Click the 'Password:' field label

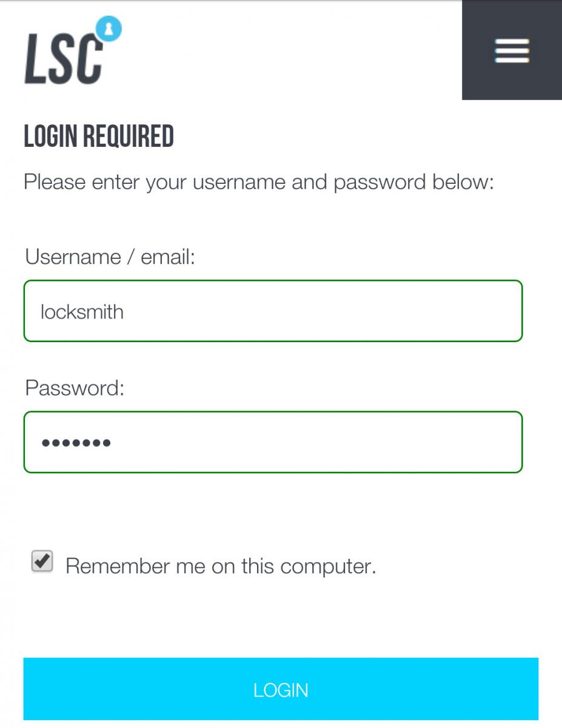75,388
